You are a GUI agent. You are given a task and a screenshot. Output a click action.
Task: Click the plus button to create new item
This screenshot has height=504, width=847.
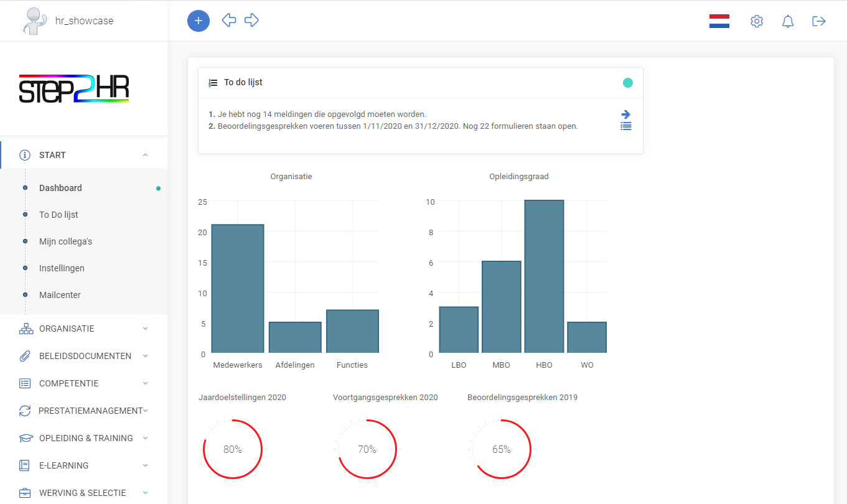tap(198, 21)
